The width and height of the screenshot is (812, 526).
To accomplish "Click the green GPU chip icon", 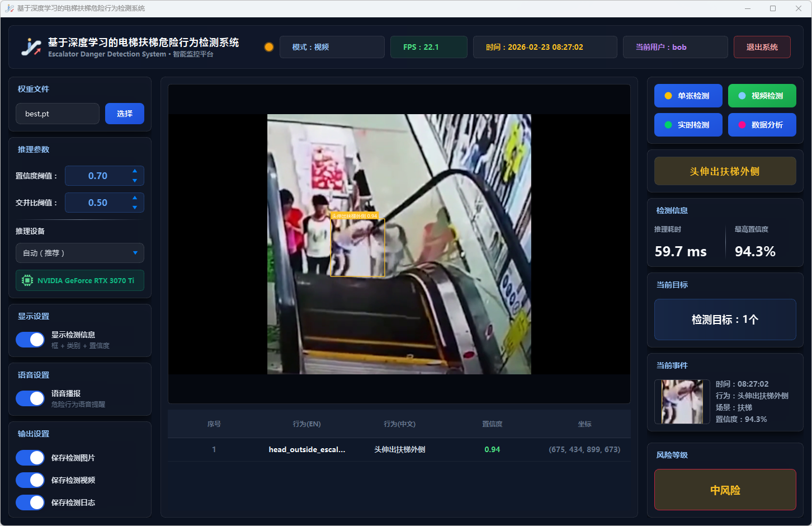I will click(27, 280).
